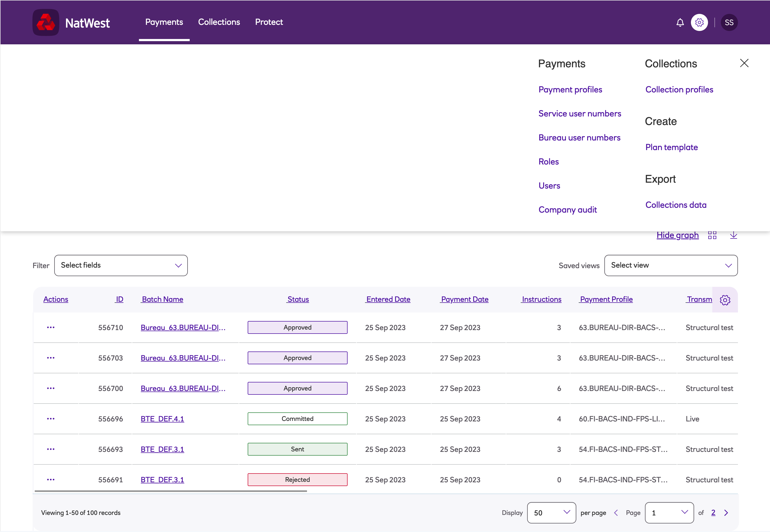This screenshot has width=770, height=532.
Task: Sort by the ID column header
Action: [119, 299]
